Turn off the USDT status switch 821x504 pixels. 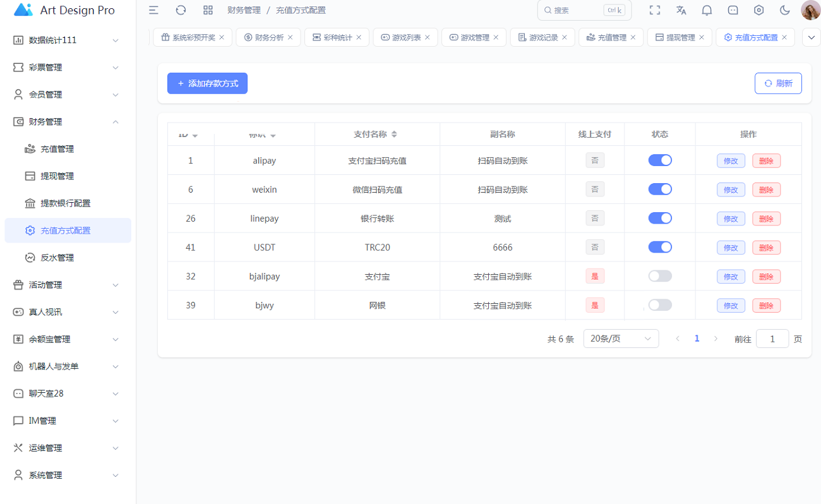(x=660, y=247)
